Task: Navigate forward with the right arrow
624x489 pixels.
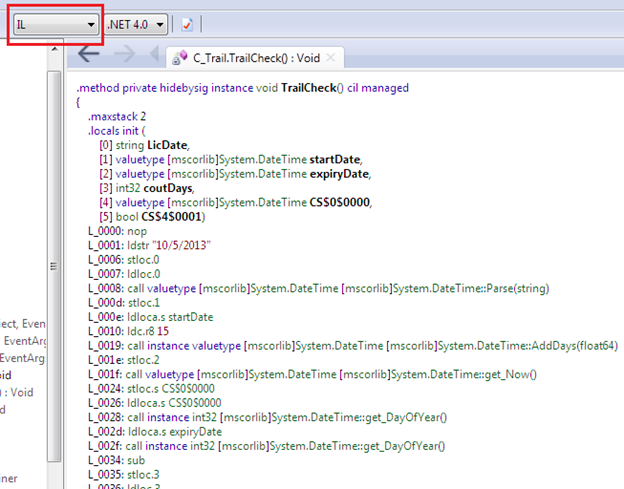Action: [127, 54]
